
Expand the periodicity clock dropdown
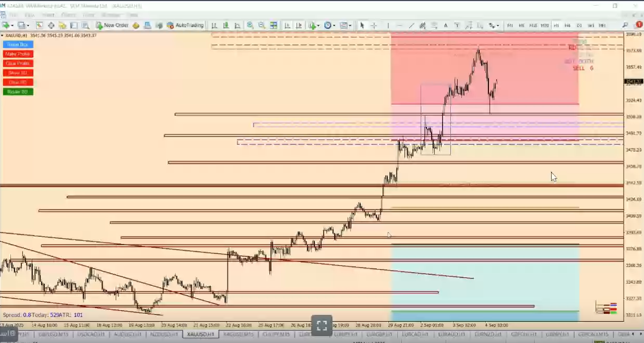point(334,25)
